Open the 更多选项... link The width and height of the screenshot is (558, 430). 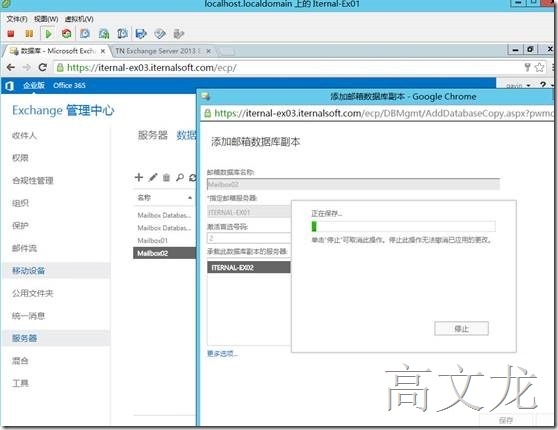pyautogui.click(x=223, y=353)
